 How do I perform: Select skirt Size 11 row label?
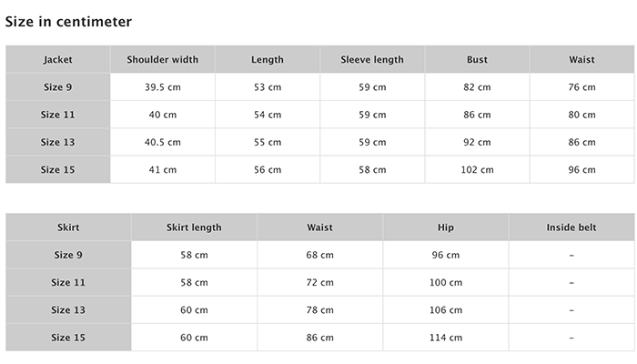[68, 282]
